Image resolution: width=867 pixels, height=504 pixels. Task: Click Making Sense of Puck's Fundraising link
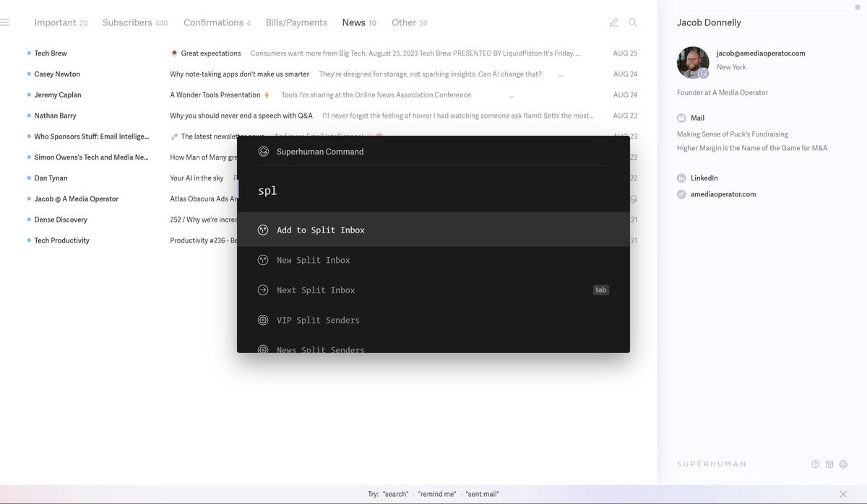[733, 134]
